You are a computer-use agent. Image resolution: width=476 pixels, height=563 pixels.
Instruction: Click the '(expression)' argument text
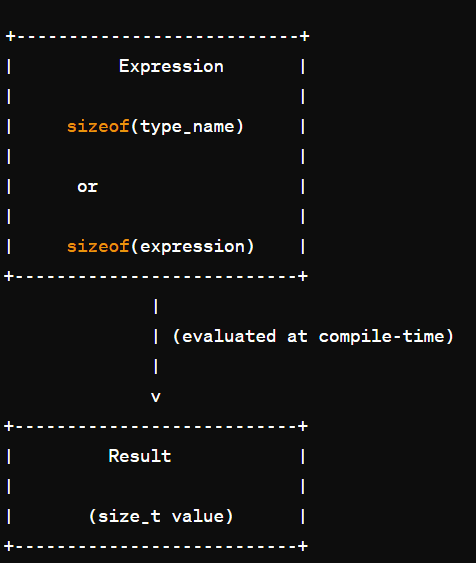pyautogui.click(x=192, y=247)
